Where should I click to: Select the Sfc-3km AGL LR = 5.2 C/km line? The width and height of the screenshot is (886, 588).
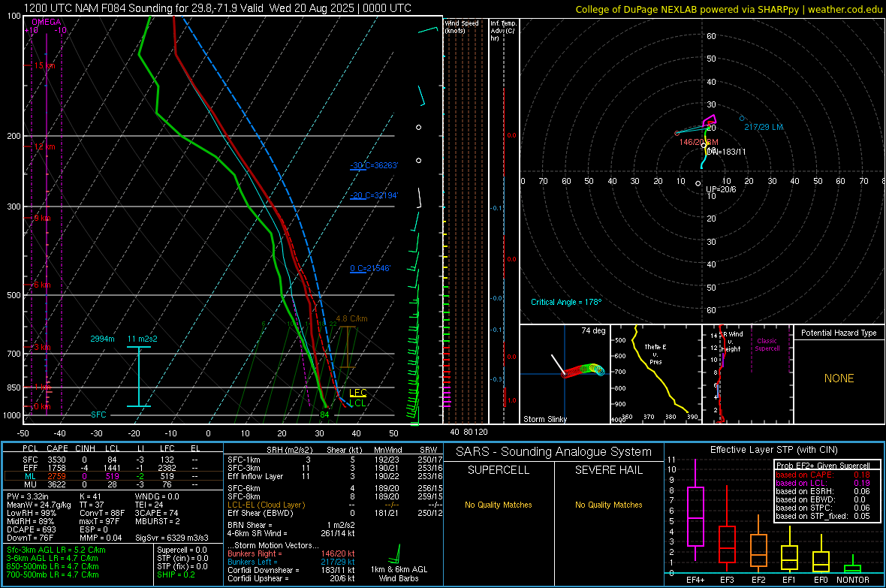[x=56, y=550]
